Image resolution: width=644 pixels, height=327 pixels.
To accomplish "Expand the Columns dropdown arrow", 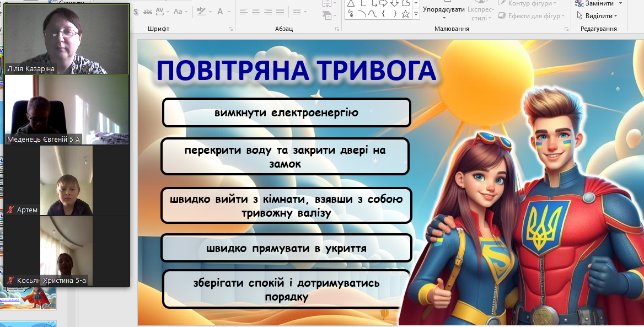I will (x=304, y=12).
